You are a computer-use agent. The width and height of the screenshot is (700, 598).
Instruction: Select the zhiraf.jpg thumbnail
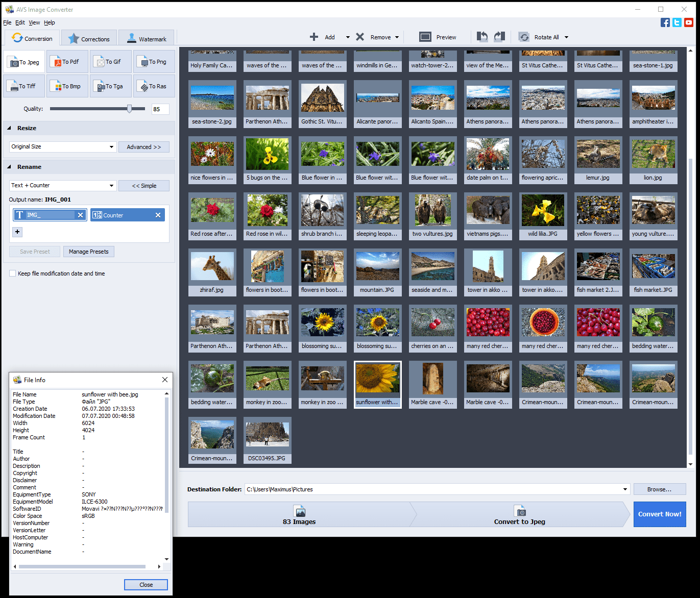[212, 272]
